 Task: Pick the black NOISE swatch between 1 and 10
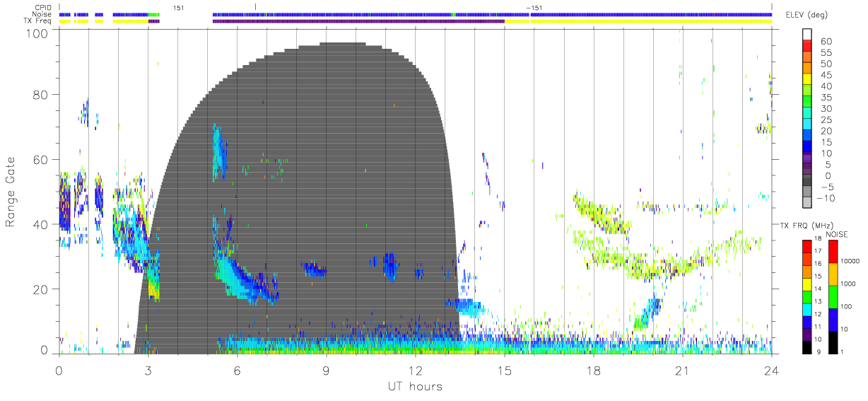point(833,342)
